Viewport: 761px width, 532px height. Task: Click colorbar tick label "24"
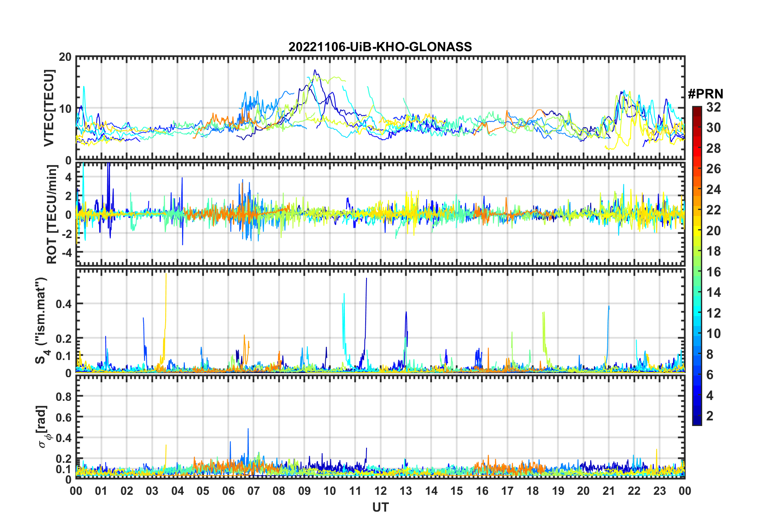[x=713, y=190]
